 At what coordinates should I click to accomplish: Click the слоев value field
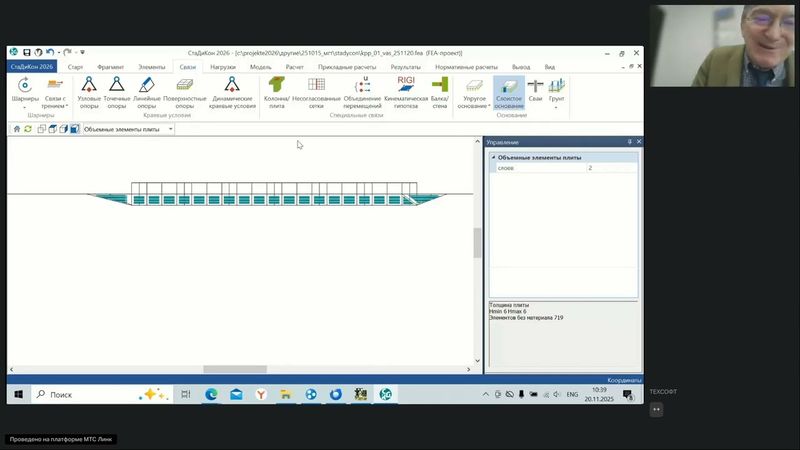tap(610, 168)
